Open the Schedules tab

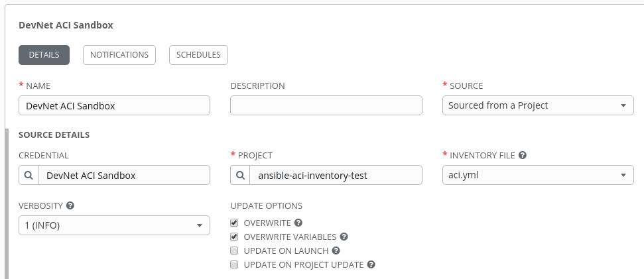198,55
